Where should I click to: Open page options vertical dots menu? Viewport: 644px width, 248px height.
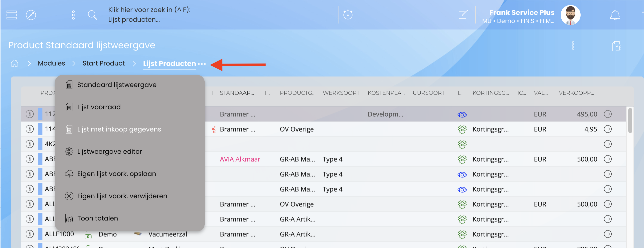(x=573, y=45)
